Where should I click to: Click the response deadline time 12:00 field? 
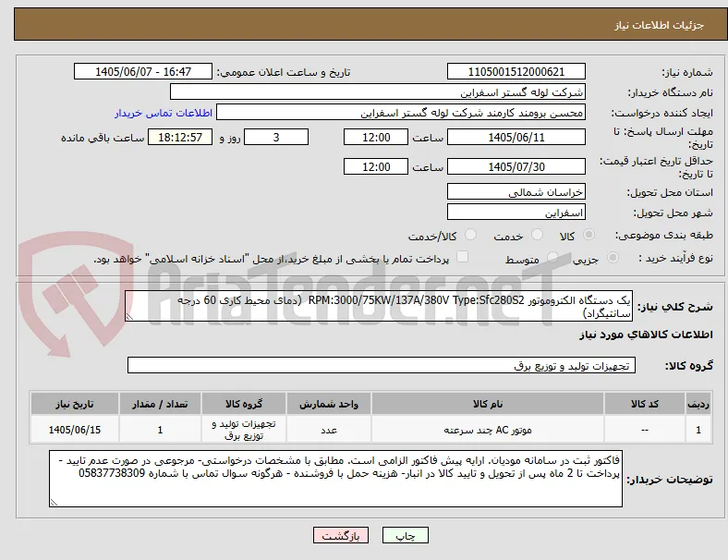tap(376, 137)
